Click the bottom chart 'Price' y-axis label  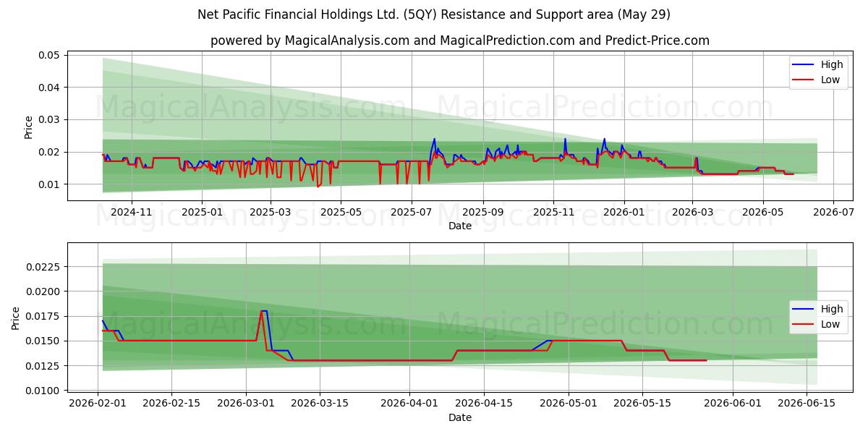pos(16,318)
